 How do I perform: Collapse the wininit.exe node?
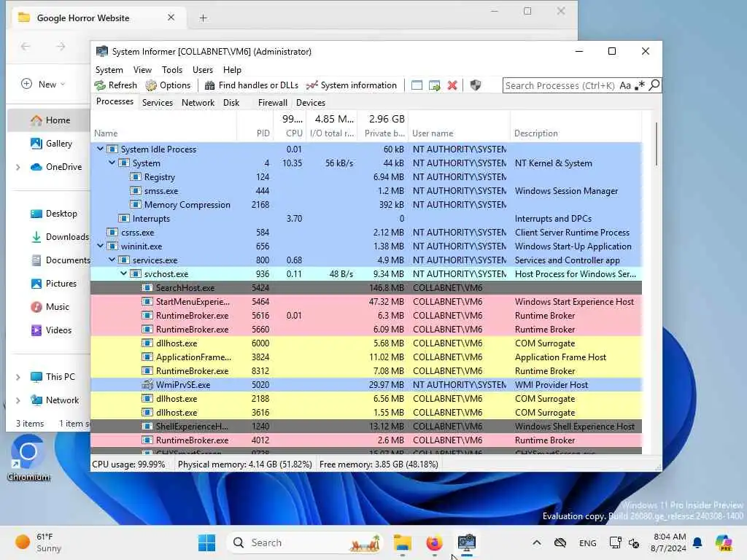pos(100,246)
